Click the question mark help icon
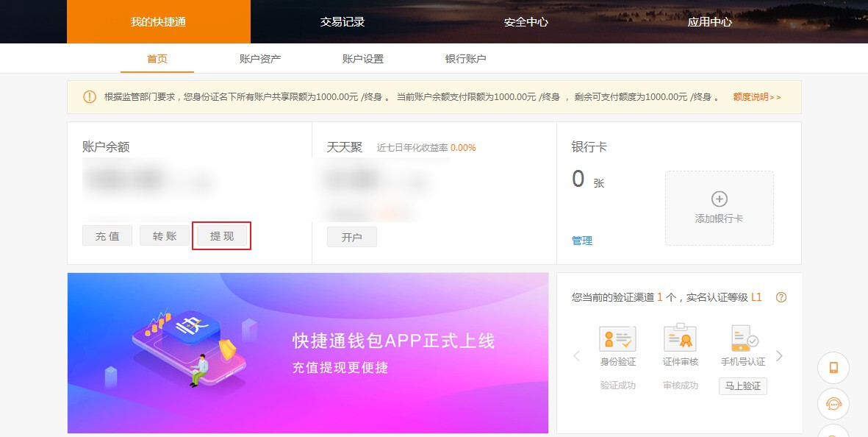This screenshot has width=868, height=437. [781, 297]
